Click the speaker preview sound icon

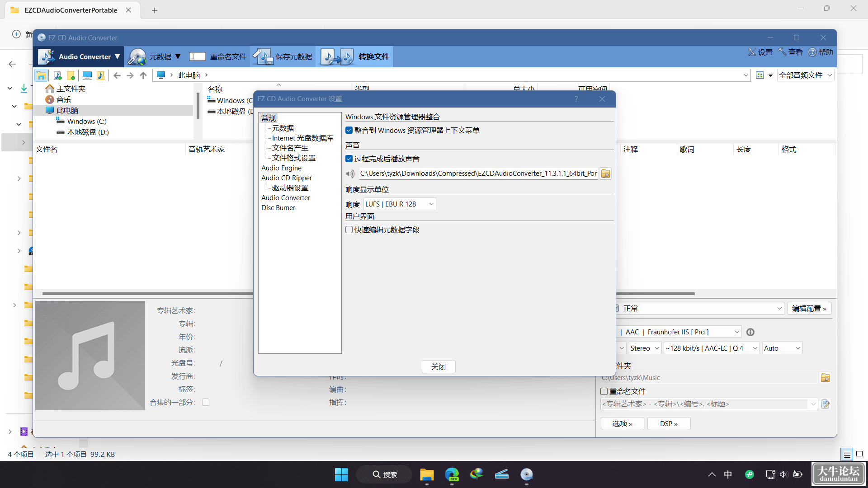coord(350,174)
